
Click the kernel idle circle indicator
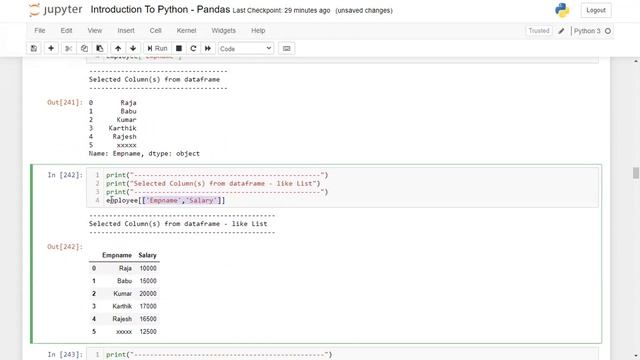pyautogui.click(x=608, y=31)
